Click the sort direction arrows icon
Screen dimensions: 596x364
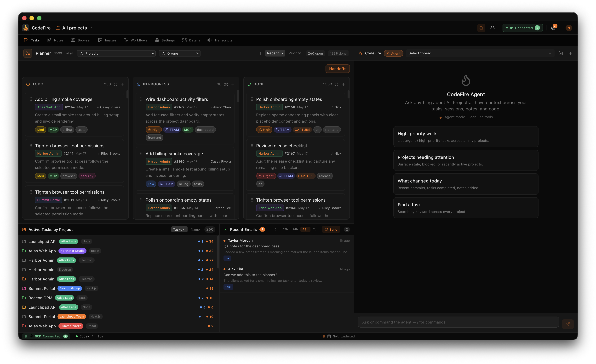261,53
